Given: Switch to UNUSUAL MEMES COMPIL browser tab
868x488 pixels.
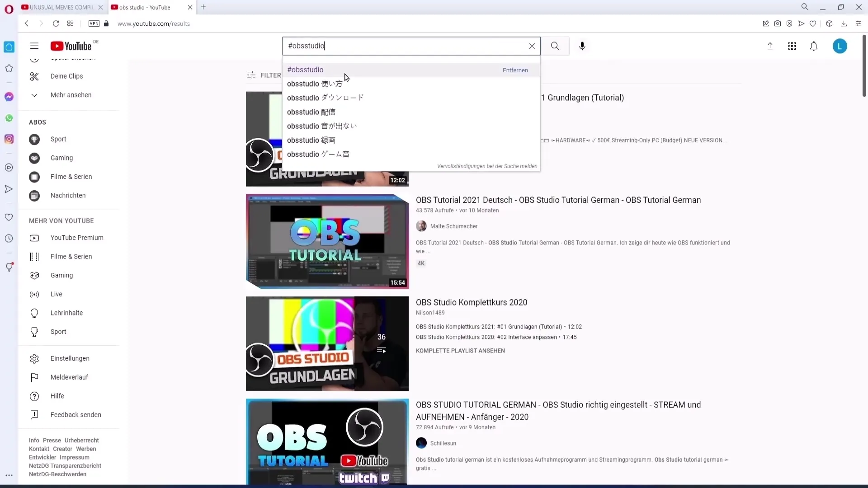Looking at the screenshot, I should click(x=61, y=7).
